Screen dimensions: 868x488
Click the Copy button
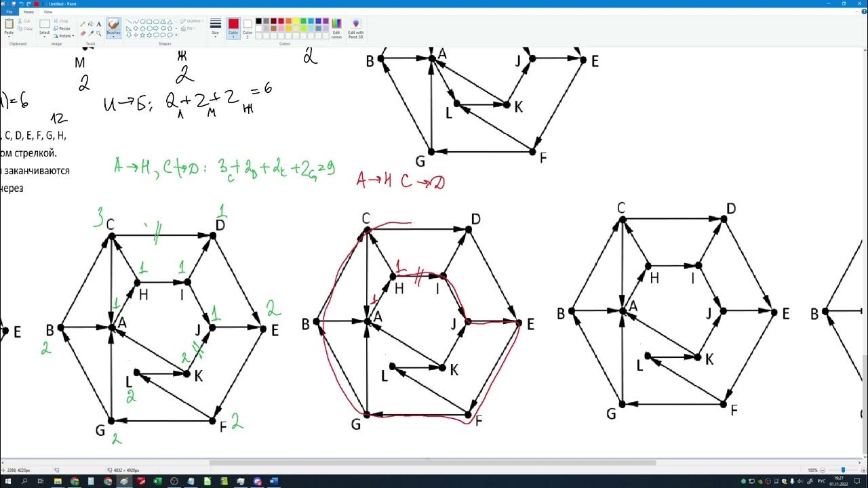[24, 28]
